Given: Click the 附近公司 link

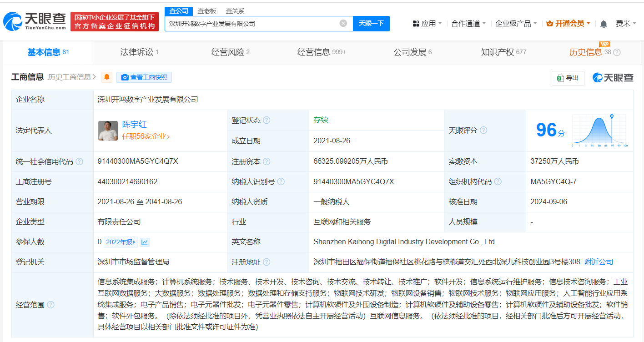Looking at the screenshot, I should (599, 262).
